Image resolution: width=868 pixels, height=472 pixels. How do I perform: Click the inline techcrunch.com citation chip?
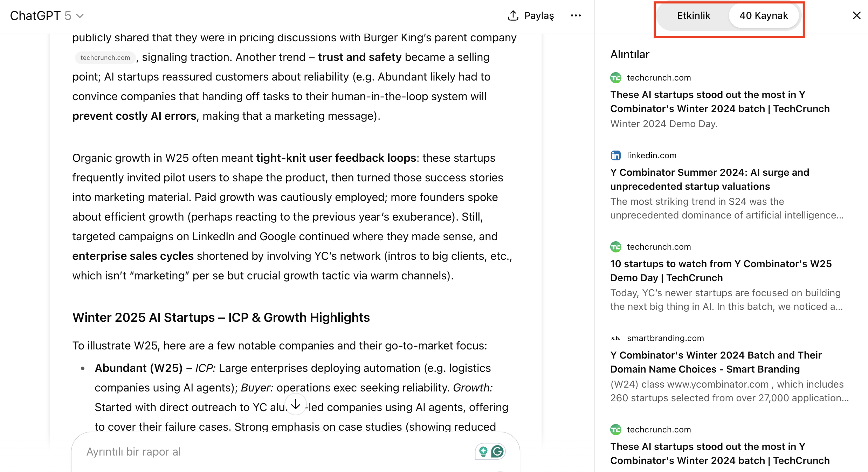tap(105, 58)
